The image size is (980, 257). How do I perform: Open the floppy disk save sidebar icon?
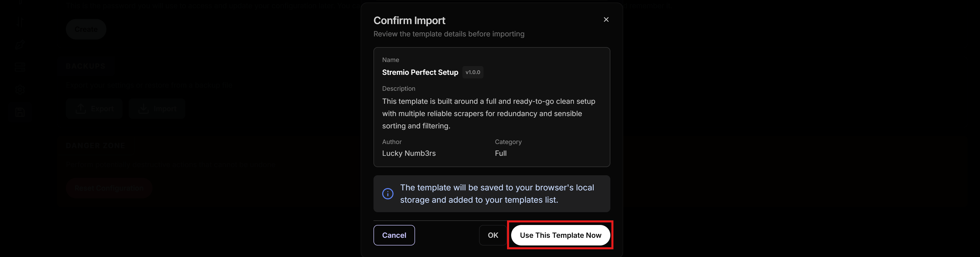[x=20, y=112]
